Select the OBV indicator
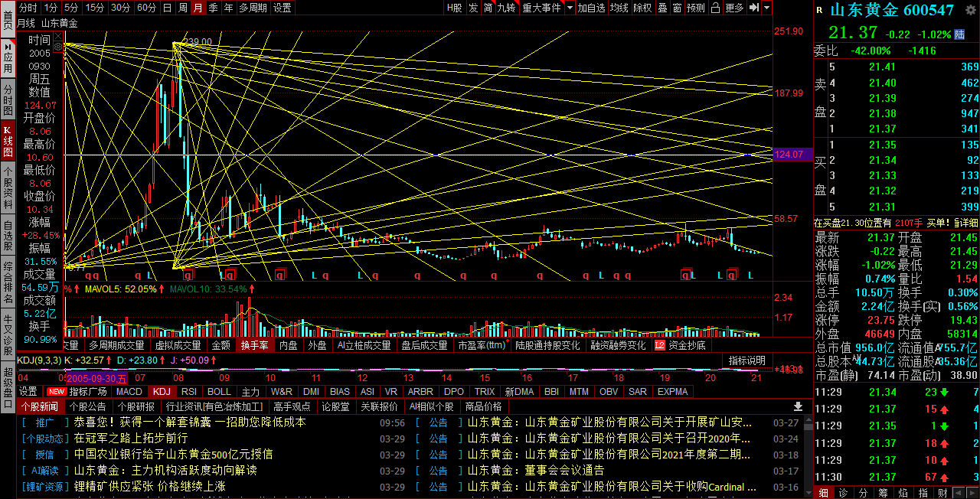Viewport: 980px width, 499px height. pos(609,392)
